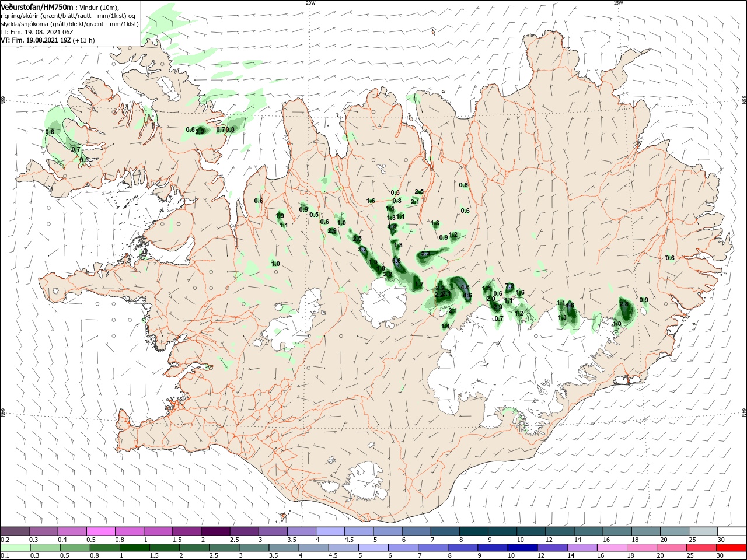The height and width of the screenshot is (560, 747).
Task: Click the Veðurstofan/HM750m title text
Action: pos(37,6)
